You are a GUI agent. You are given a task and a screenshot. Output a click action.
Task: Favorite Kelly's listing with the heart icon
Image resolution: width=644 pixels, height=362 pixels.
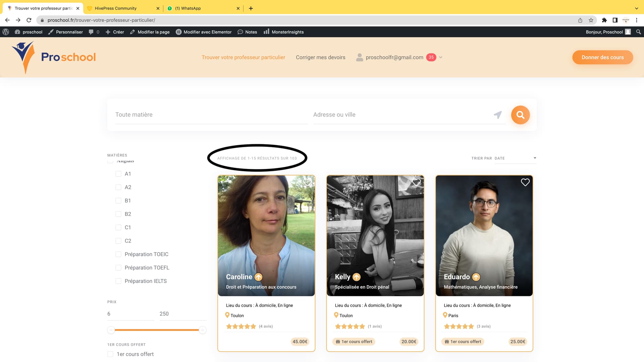pyautogui.click(x=416, y=182)
